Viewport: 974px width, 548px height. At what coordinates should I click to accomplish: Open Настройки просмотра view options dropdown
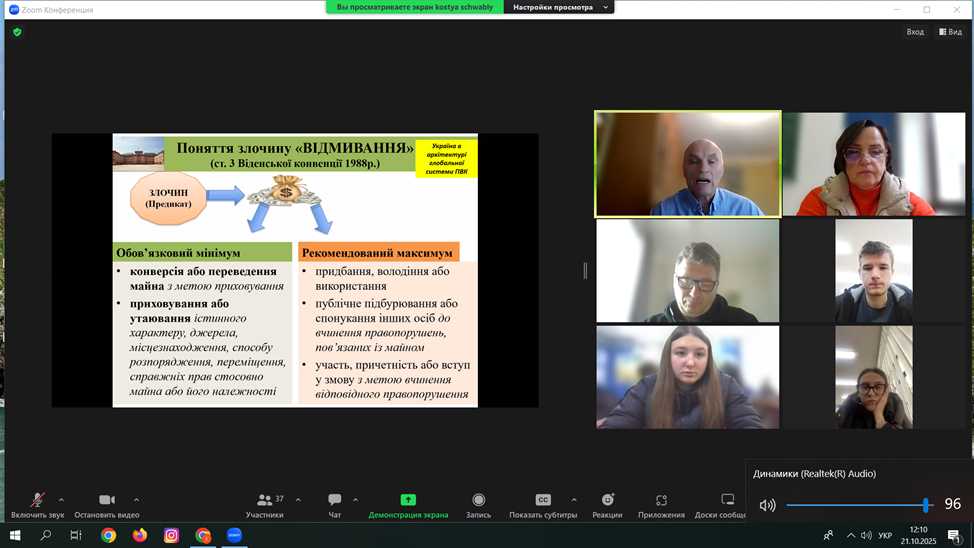[560, 7]
